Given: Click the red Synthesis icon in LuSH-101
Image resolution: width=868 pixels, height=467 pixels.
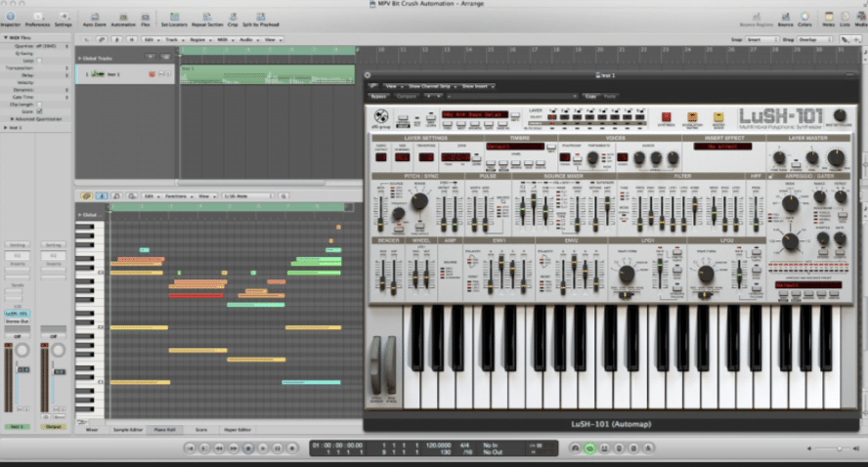Looking at the screenshot, I should tap(666, 117).
